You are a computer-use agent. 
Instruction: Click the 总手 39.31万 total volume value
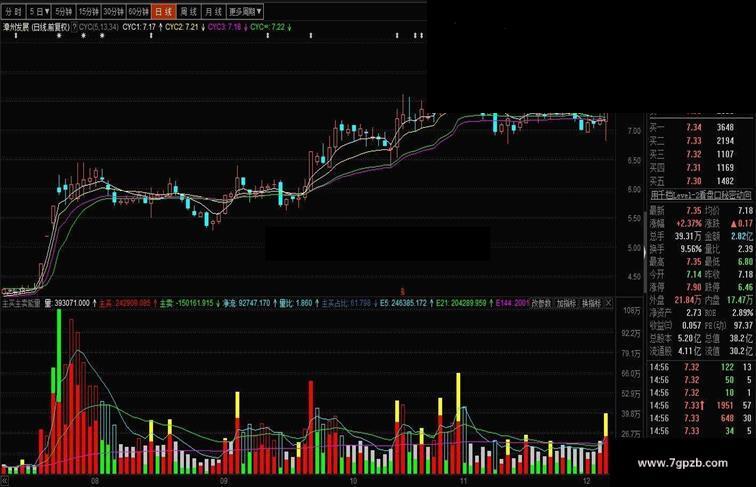point(688,236)
